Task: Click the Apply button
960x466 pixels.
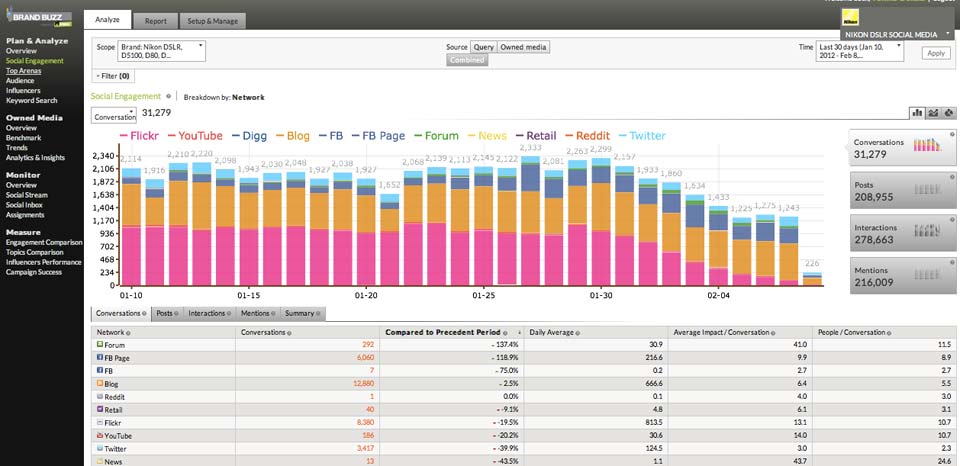Action: pos(936,53)
